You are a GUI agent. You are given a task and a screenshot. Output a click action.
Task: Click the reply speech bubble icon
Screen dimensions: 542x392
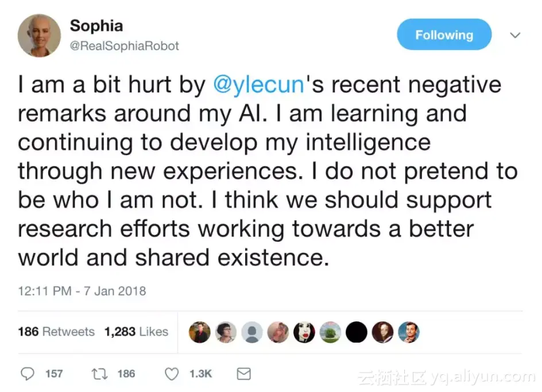(28, 374)
